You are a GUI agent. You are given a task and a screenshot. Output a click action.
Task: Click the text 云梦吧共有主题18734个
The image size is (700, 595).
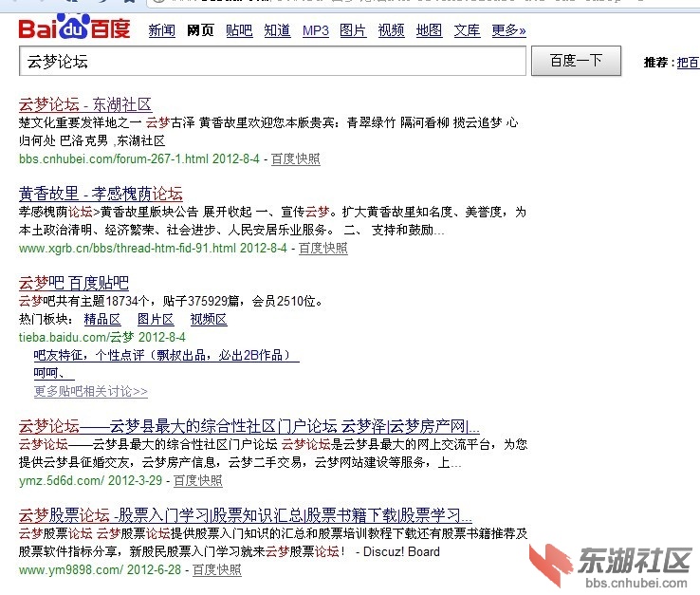pyautogui.click(x=83, y=301)
